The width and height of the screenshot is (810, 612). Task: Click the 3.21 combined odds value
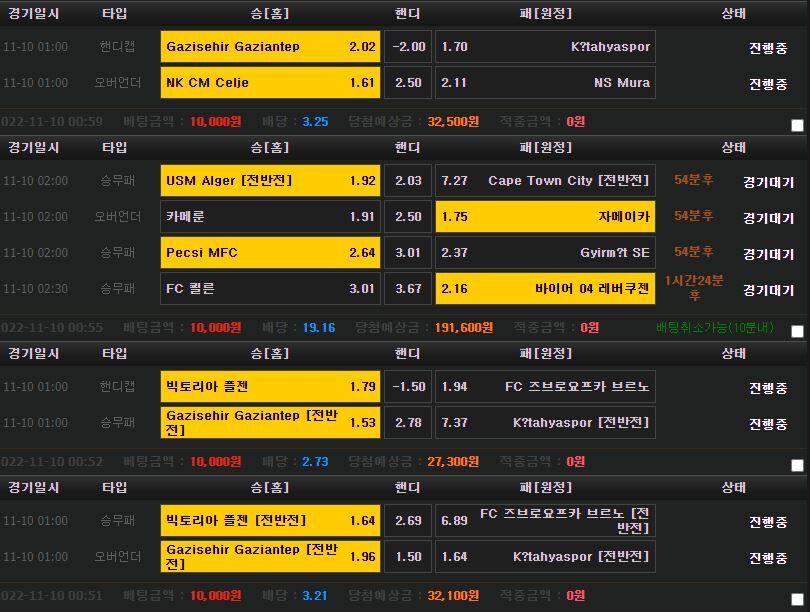[315, 596]
